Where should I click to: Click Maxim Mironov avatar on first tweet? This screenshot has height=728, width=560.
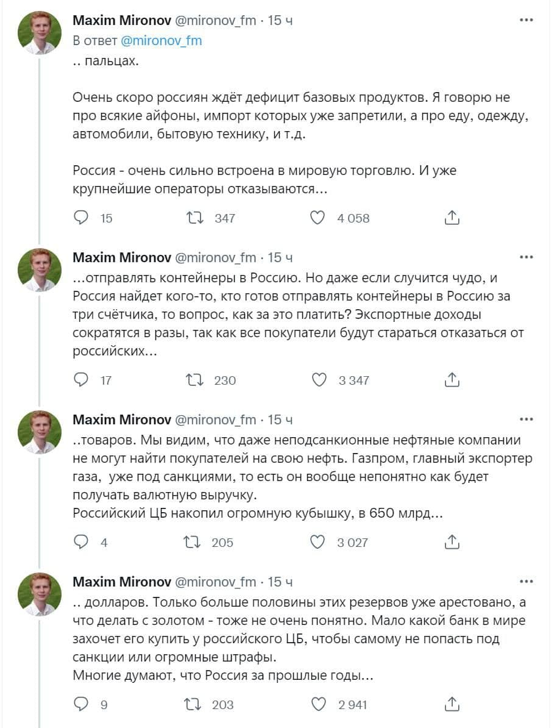coord(39,33)
